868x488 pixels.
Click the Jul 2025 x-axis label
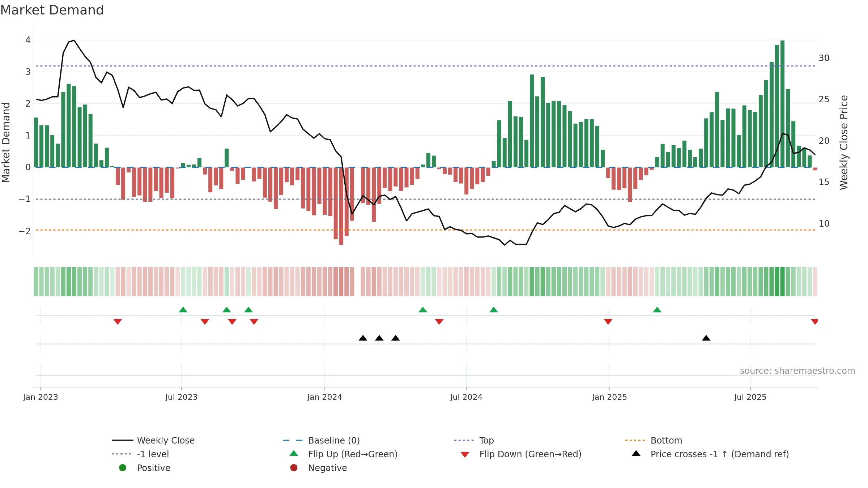tap(750, 397)
